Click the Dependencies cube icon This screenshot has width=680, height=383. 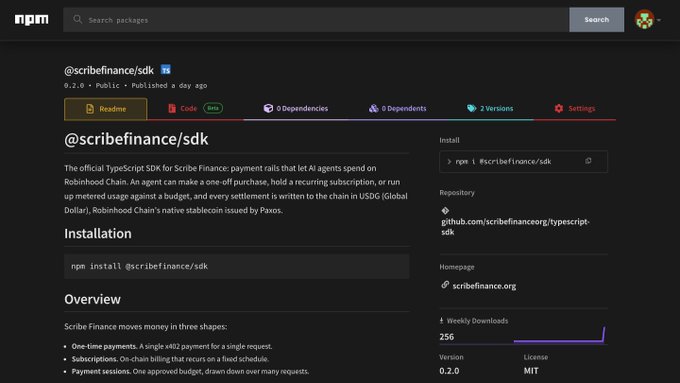[268, 108]
